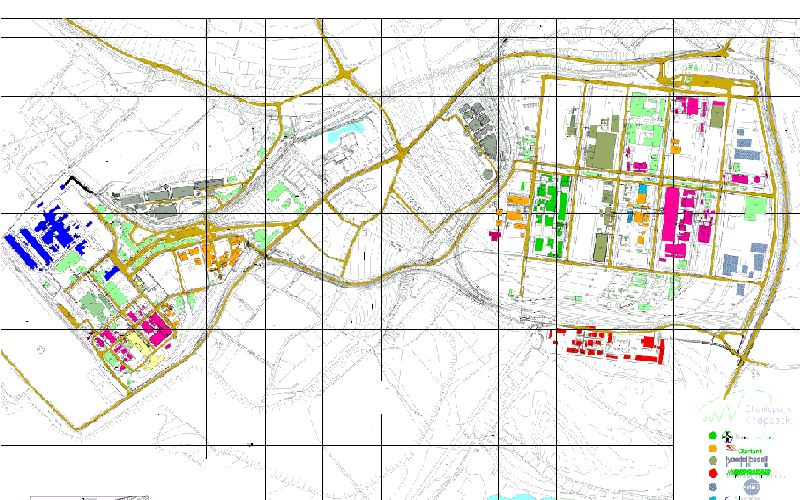Viewport: 800px width, 500px height.
Task: Click the blue-gray legend dot
Action: [x=713, y=487]
